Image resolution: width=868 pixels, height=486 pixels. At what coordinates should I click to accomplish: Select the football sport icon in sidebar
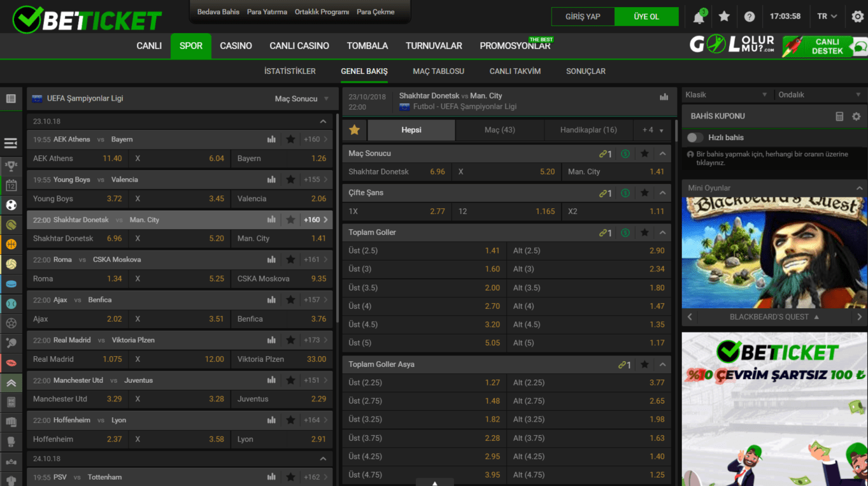[x=11, y=205]
